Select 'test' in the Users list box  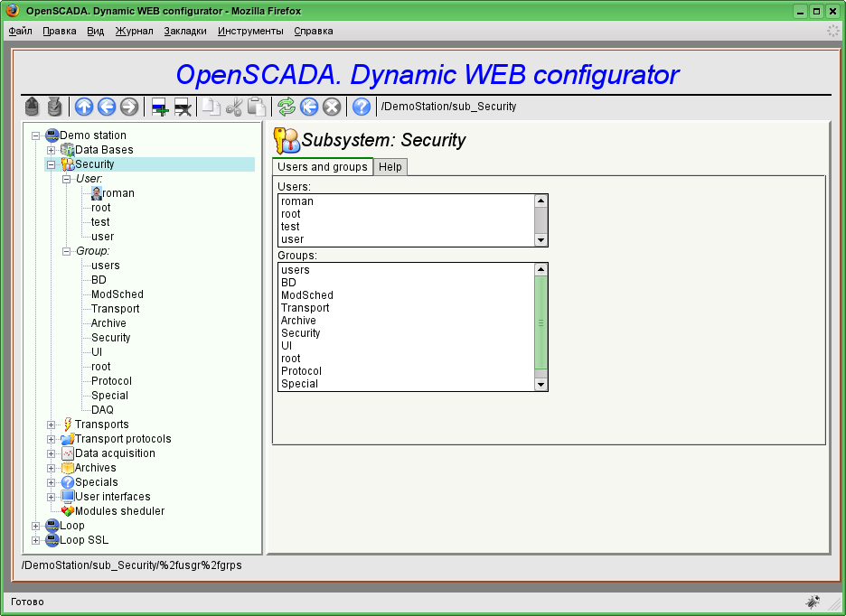[406, 227]
